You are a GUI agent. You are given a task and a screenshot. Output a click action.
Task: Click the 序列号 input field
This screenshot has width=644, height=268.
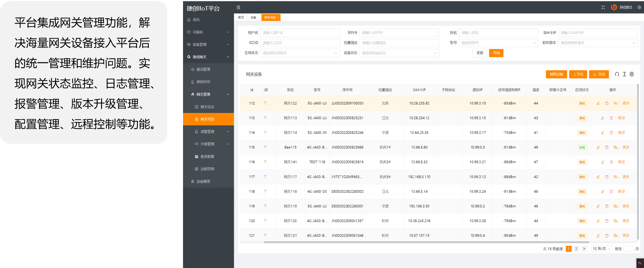399,33
